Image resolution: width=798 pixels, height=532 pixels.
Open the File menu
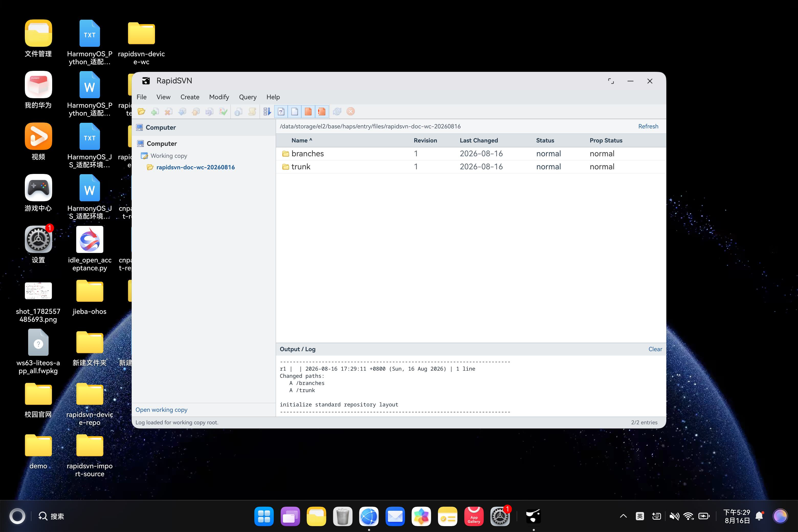click(x=141, y=97)
